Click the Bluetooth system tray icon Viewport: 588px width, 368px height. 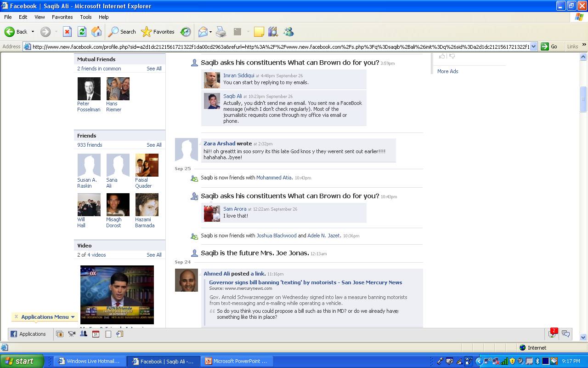(x=537, y=361)
